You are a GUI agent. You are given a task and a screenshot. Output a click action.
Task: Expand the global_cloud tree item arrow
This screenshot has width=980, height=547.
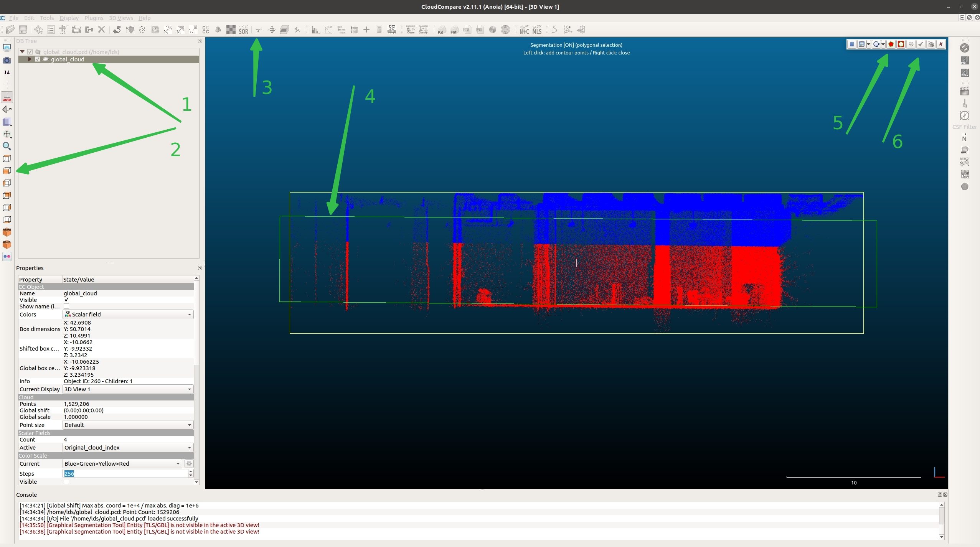(x=30, y=59)
